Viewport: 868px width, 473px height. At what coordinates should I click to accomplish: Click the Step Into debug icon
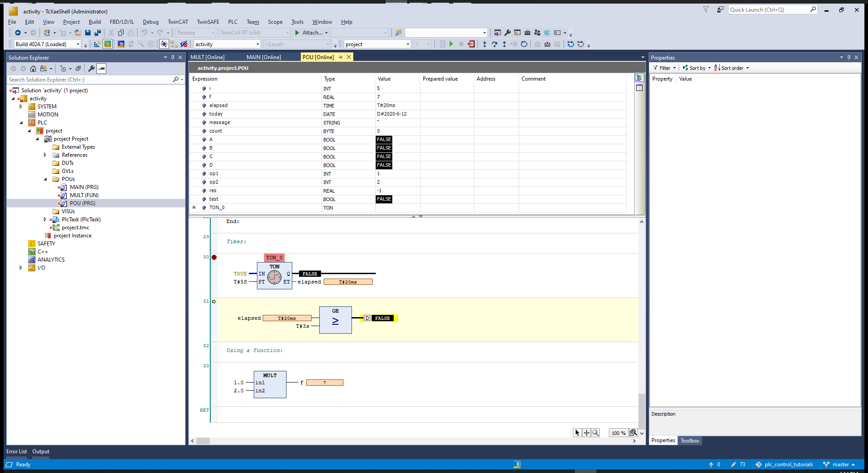(x=485, y=44)
